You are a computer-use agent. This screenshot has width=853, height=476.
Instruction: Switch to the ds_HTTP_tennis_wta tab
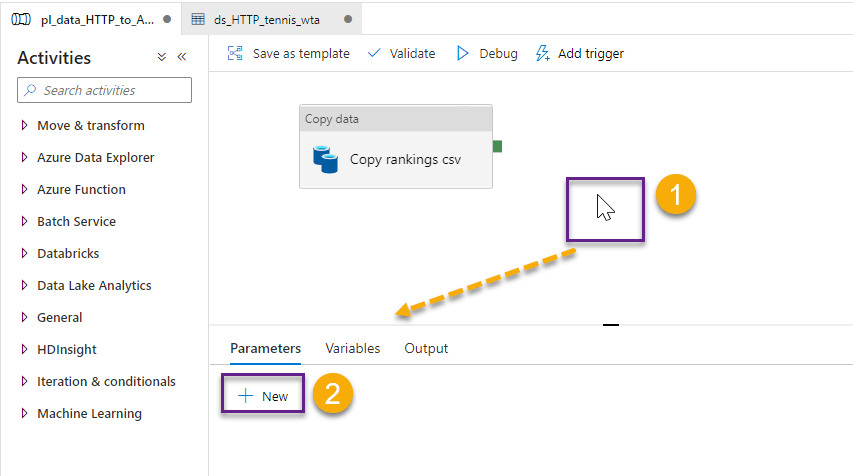tap(266, 19)
